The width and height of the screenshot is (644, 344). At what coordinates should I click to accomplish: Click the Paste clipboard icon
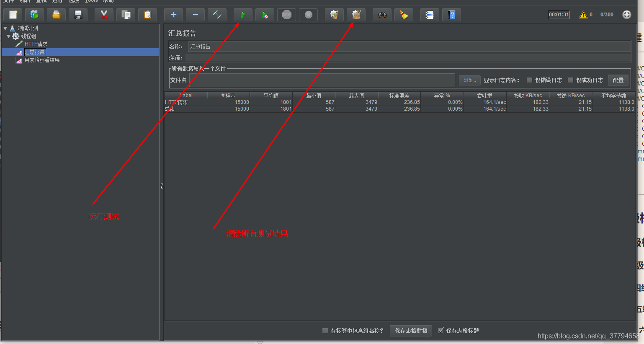[x=148, y=15]
